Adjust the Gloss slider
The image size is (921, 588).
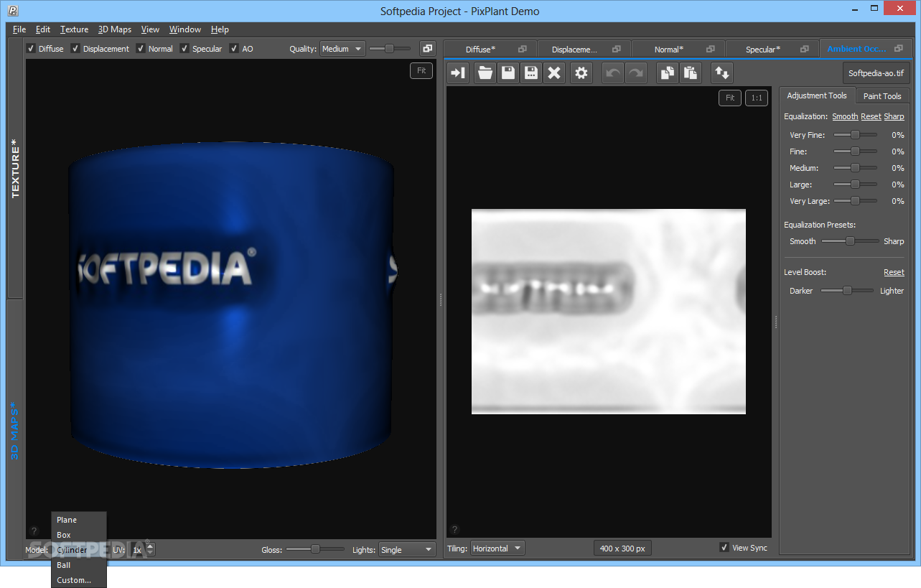coord(315,549)
